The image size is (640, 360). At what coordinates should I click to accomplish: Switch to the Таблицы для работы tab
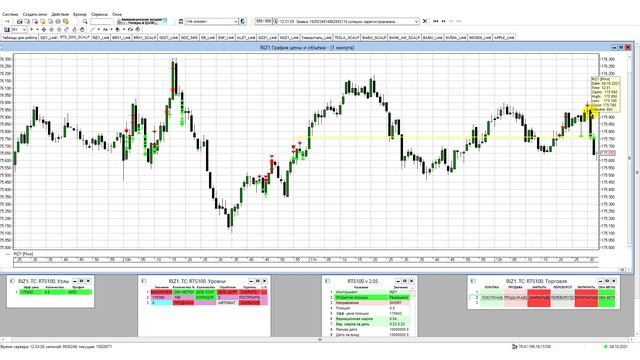(20, 37)
